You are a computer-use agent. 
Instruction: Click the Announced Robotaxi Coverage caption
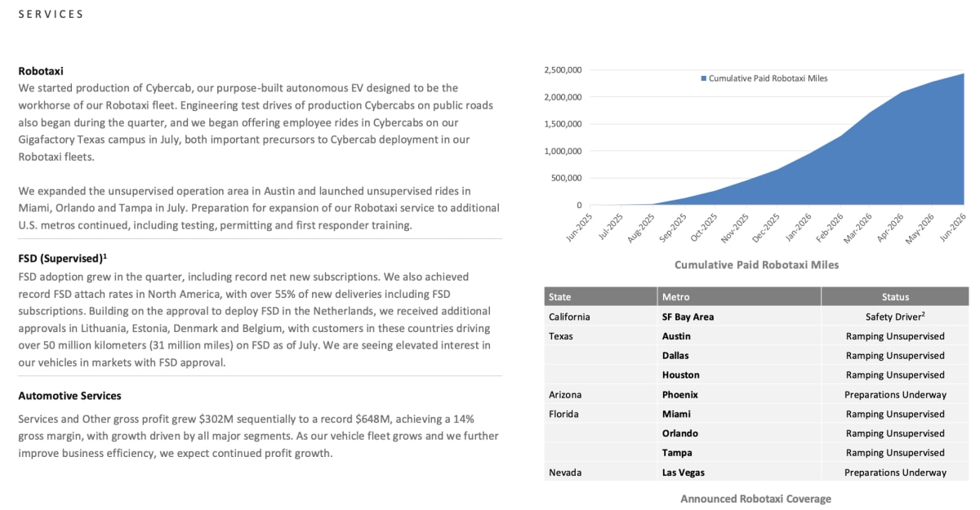[x=755, y=499]
